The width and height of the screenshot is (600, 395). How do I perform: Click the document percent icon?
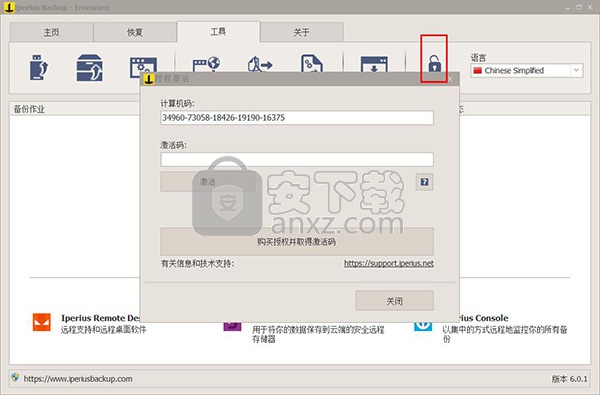click(311, 63)
